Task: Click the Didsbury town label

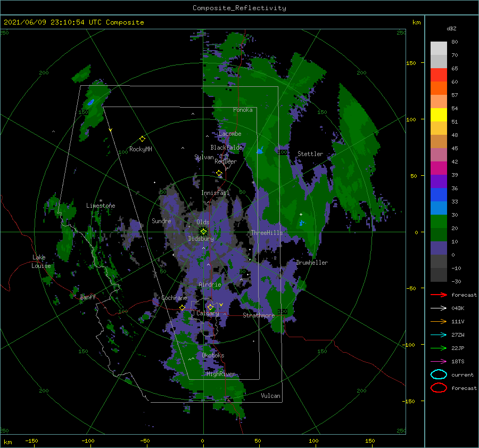Action: pos(201,239)
